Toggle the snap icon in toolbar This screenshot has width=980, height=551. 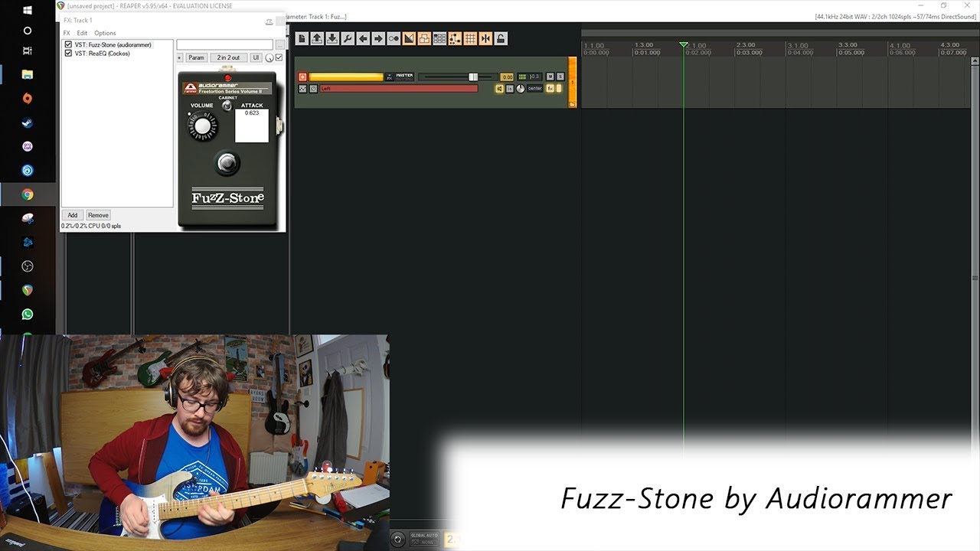click(485, 38)
